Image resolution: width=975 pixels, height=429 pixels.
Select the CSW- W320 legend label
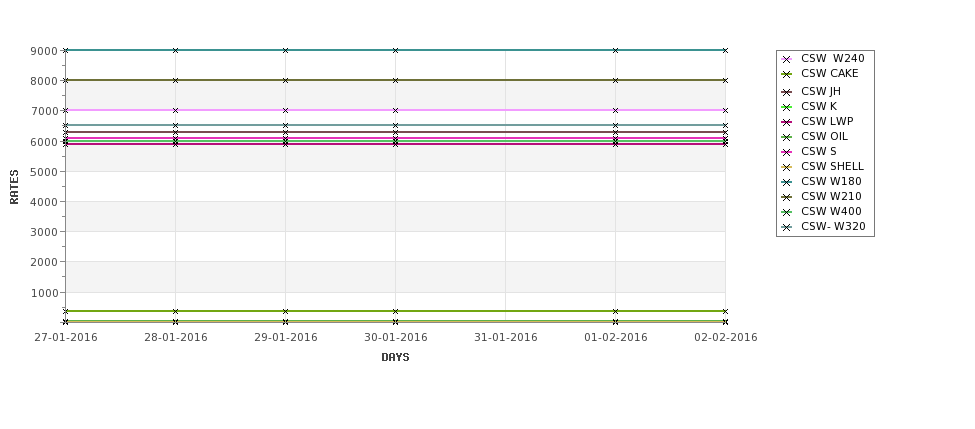[833, 226]
